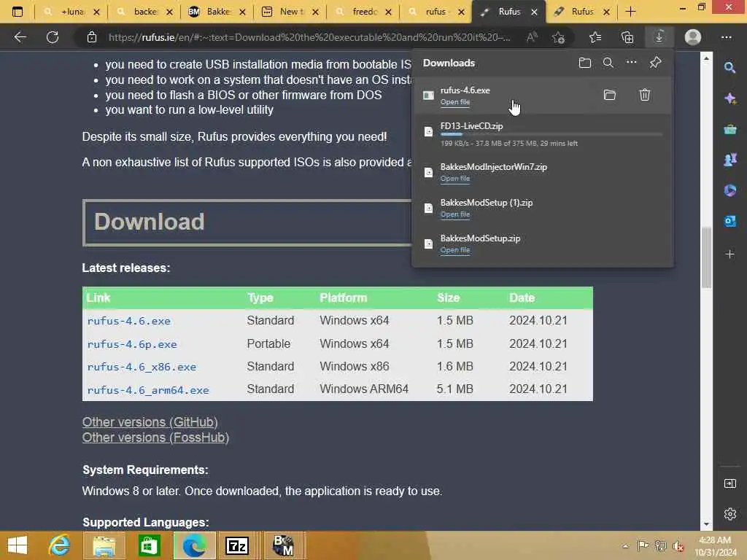This screenshot has height=560, width=747.
Task: Close the active Rufus tab
Action: [x=535, y=12]
